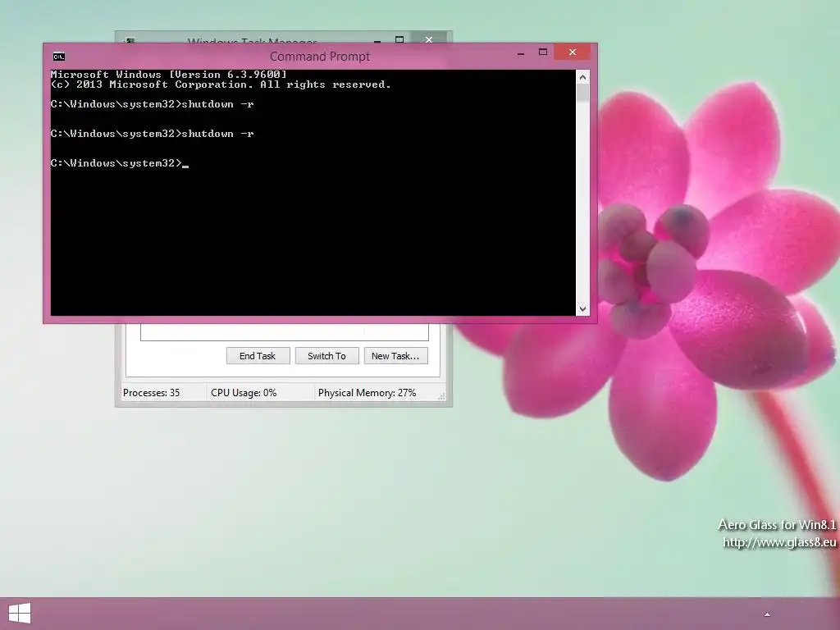Viewport: 840px width, 630px height.
Task: Click the Command Prompt title bar icon
Action: click(59, 57)
